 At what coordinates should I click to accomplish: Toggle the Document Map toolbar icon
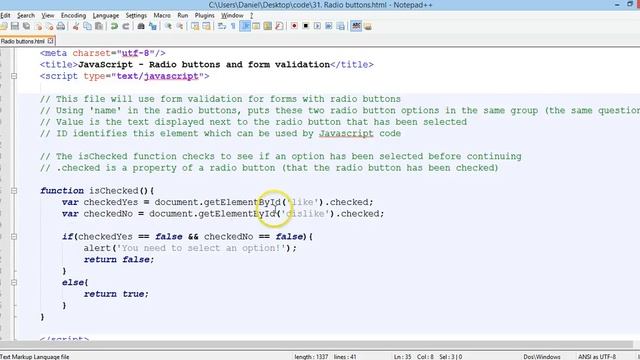click(x=267, y=27)
